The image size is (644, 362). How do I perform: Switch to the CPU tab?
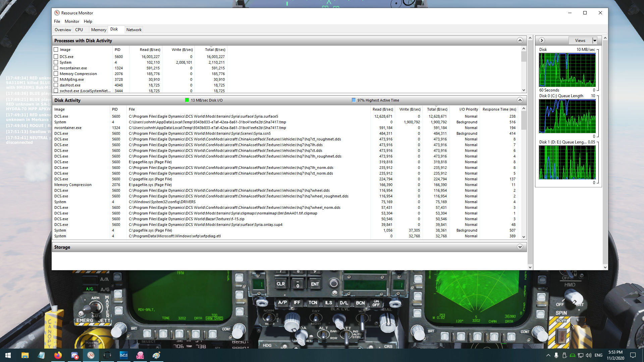pyautogui.click(x=79, y=30)
